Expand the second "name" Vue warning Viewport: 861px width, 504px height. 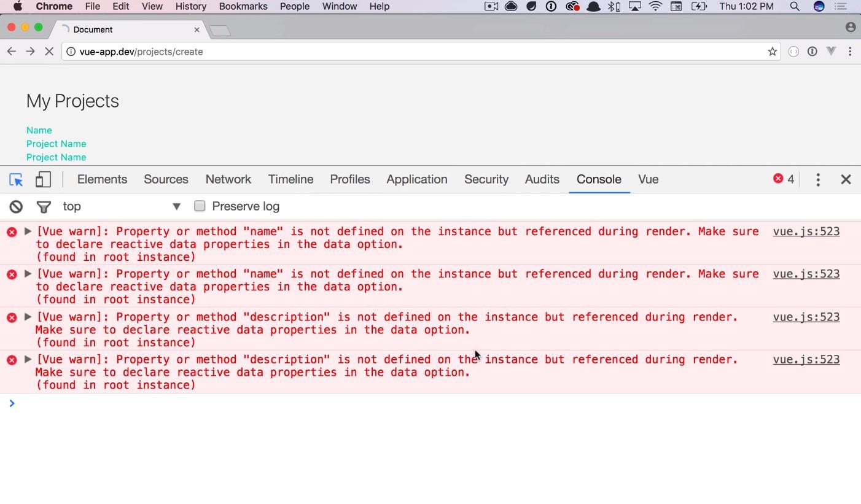[x=28, y=274]
